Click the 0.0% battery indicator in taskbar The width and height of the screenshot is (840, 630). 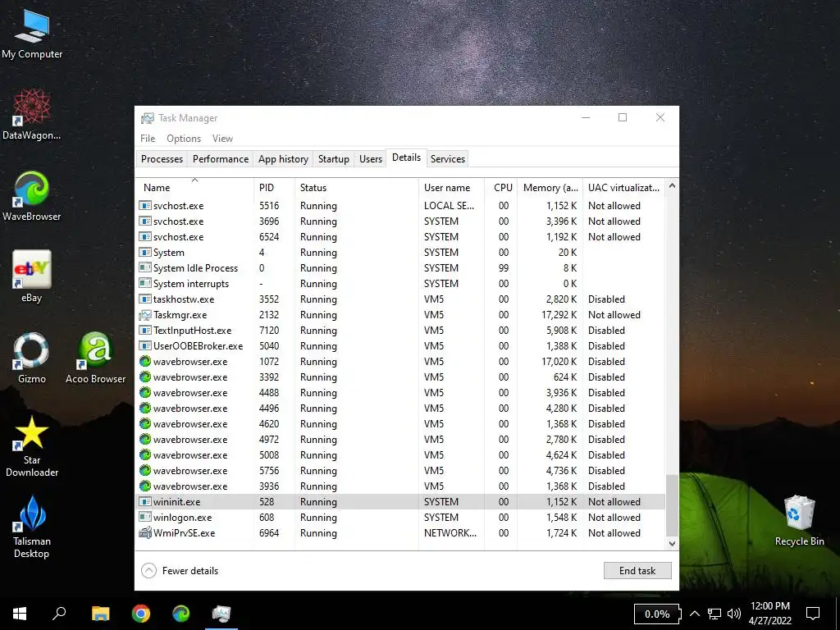tap(657, 614)
